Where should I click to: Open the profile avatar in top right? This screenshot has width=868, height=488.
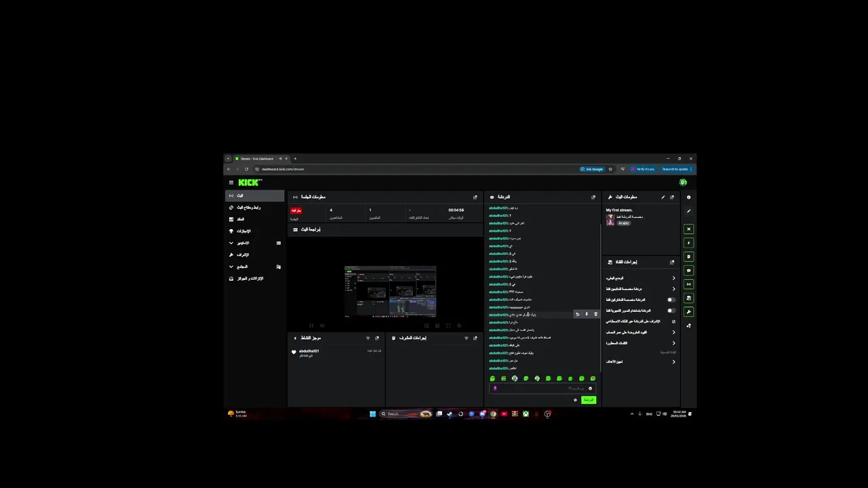(683, 182)
